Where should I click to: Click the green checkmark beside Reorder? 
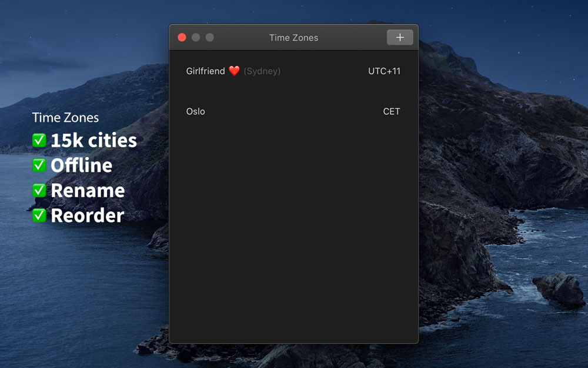pos(39,215)
